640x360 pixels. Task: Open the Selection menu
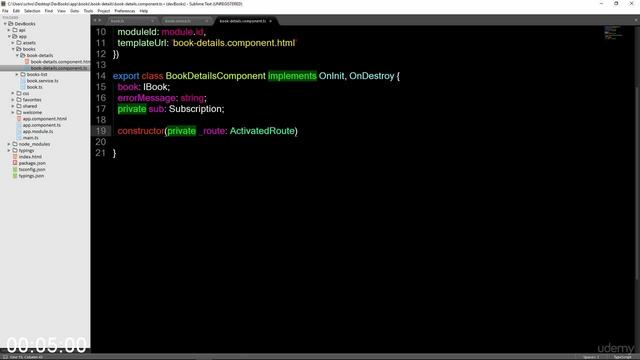tap(32, 11)
